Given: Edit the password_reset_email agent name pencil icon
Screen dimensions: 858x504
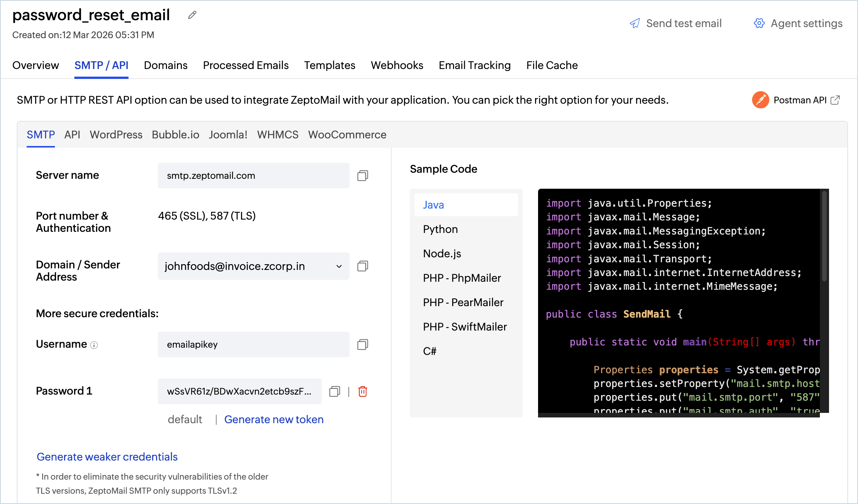Looking at the screenshot, I should pyautogui.click(x=192, y=15).
